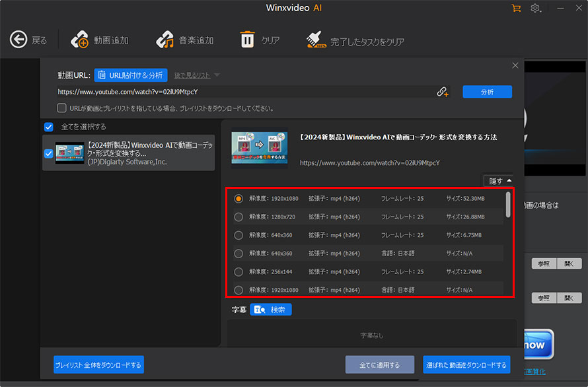The image size is (588, 387).
Task: Click the 動画追加 add-video icon
Action: coord(79,40)
